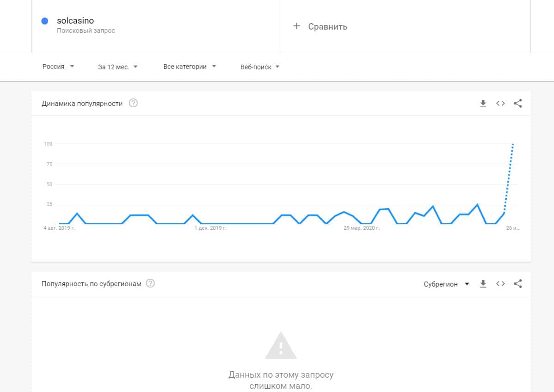554x392 pixels.
Task: Open the Россия region dropdown
Action: [x=58, y=67]
